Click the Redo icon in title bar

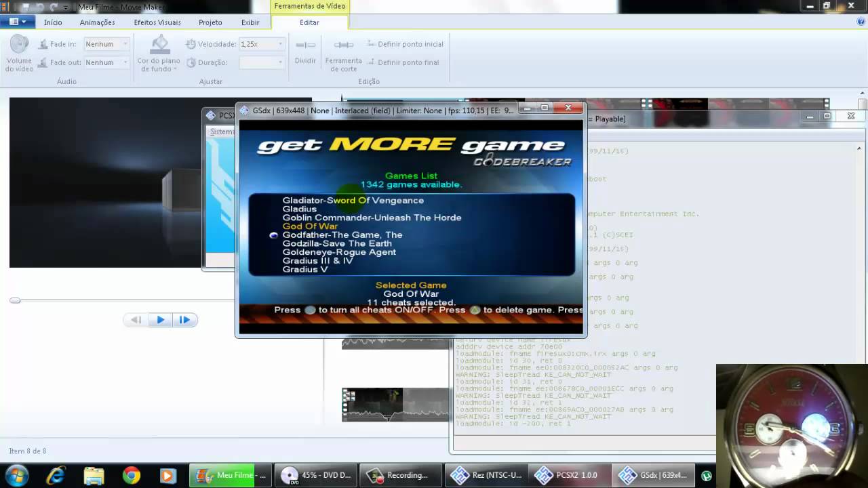point(54,6)
